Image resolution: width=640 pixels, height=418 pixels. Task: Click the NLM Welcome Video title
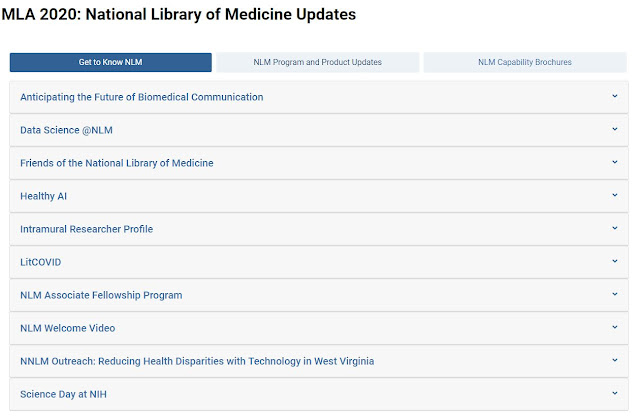pos(67,328)
